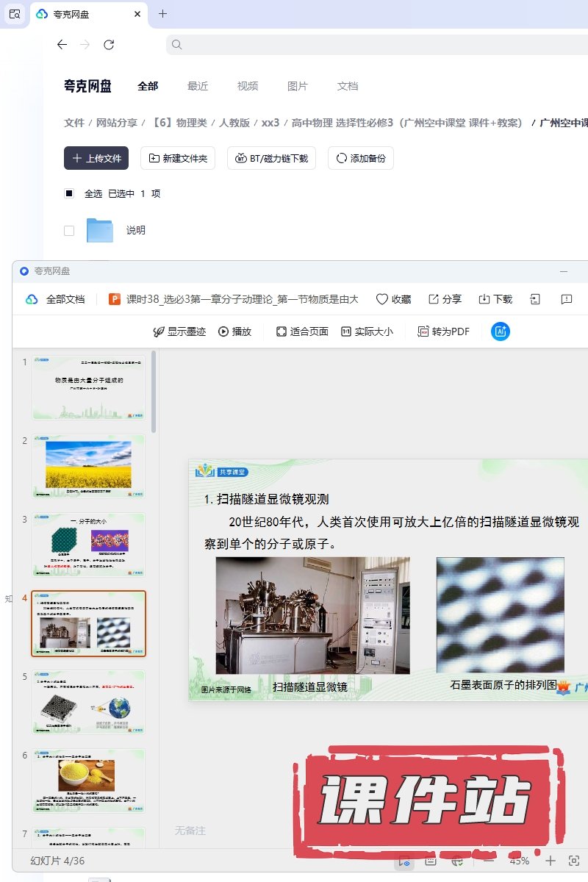
Task: Select slide 5 thumbnail in the panel
Action: pyautogui.click(x=88, y=702)
